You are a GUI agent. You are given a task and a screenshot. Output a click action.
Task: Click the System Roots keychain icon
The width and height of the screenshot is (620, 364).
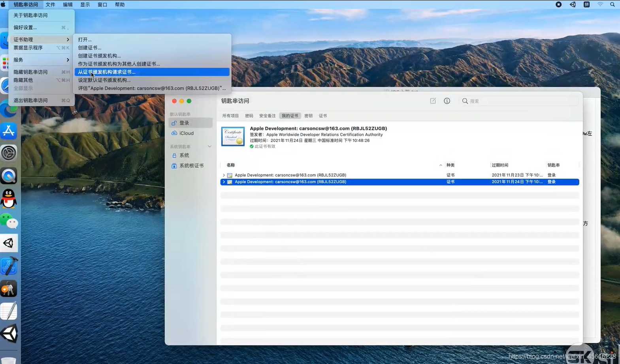(x=174, y=165)
